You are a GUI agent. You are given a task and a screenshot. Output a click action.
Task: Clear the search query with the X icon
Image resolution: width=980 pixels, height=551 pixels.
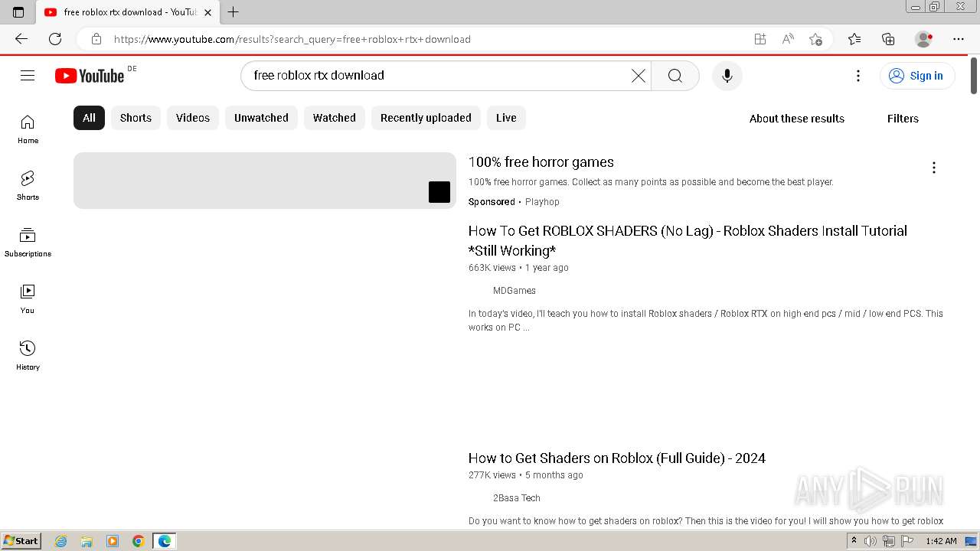click(638, 75)
